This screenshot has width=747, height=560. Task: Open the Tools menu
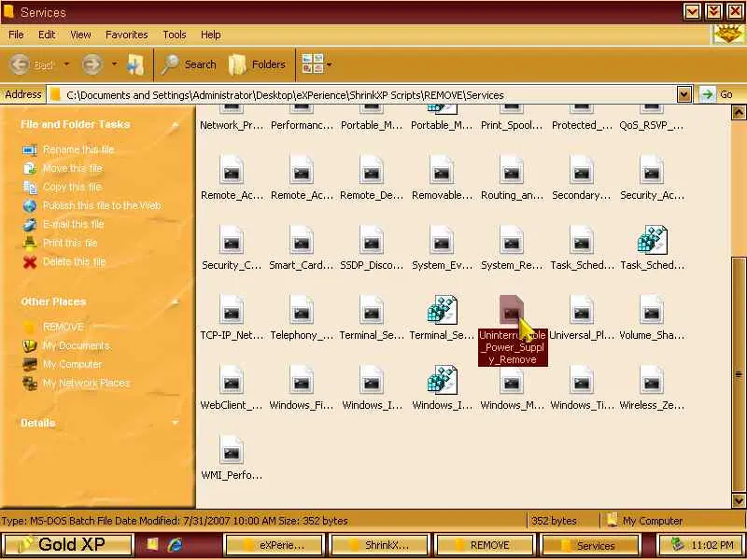pyautogui.click(x=175, y=35)
